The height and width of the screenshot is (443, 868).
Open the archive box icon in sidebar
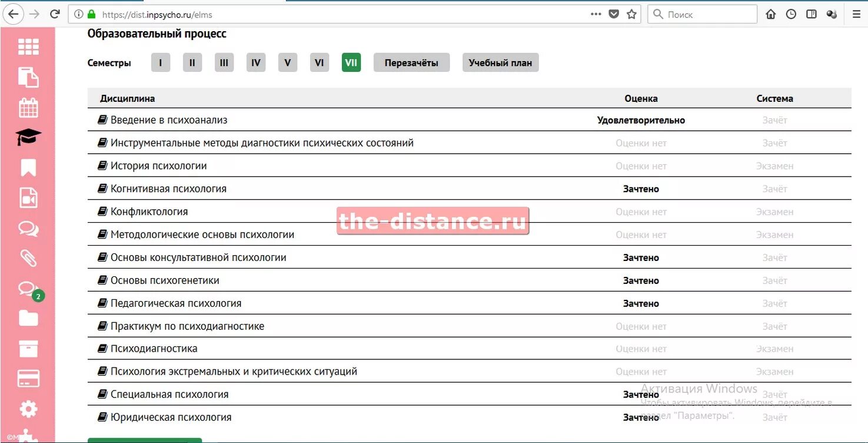(x=28, y=348)
